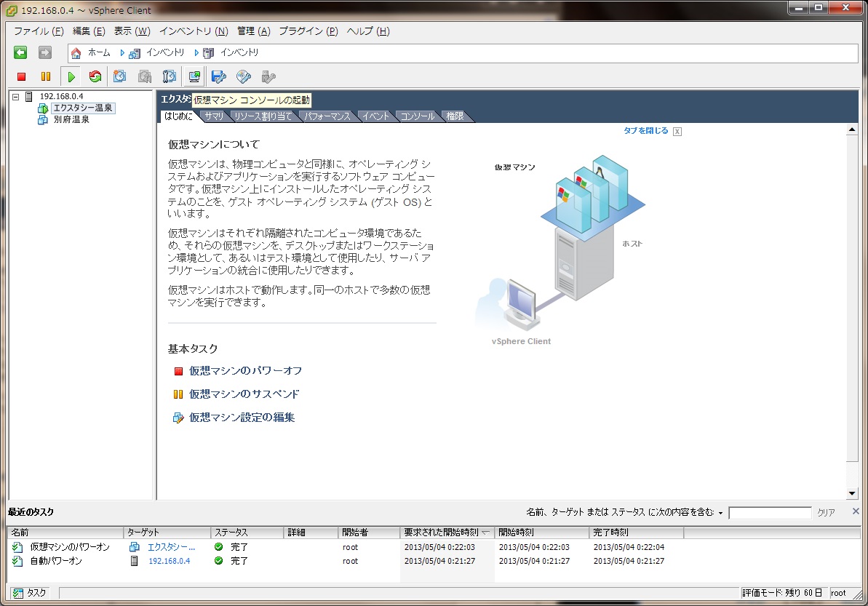Take a snapshot with clock icon

[x=119, y=76]
